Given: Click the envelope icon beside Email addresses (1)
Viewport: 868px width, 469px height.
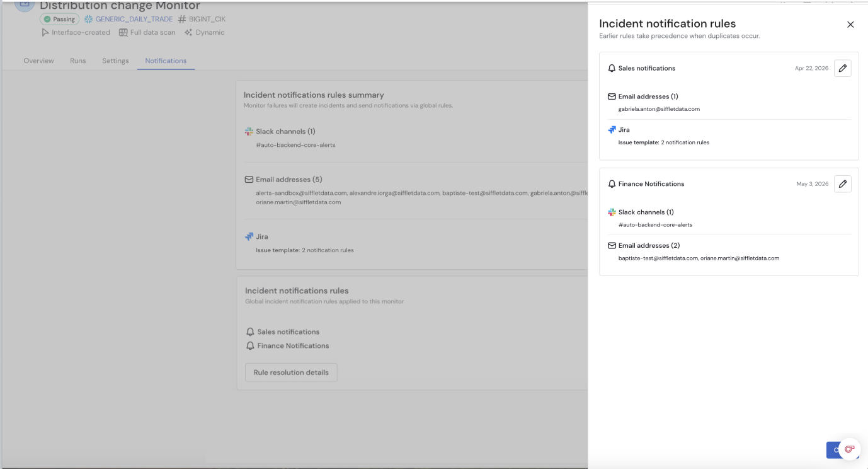Looking at the screenshot, I should [x=612, y=96].
